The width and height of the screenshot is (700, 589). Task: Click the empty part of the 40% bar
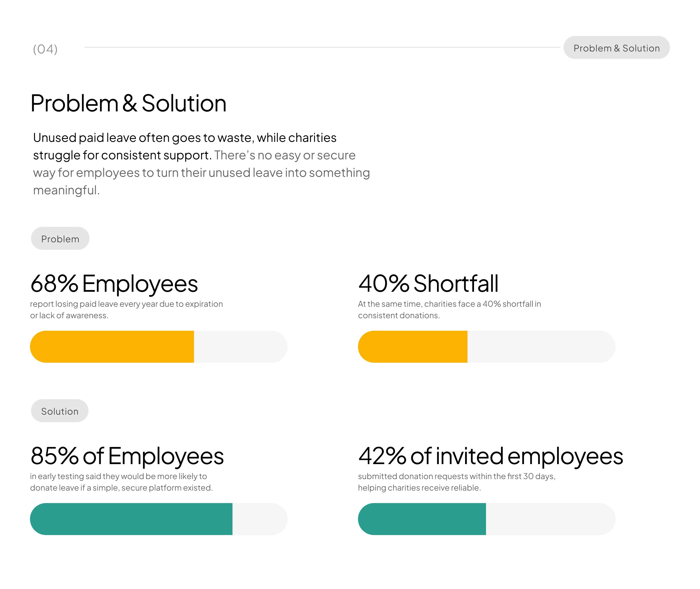(540, 347)
